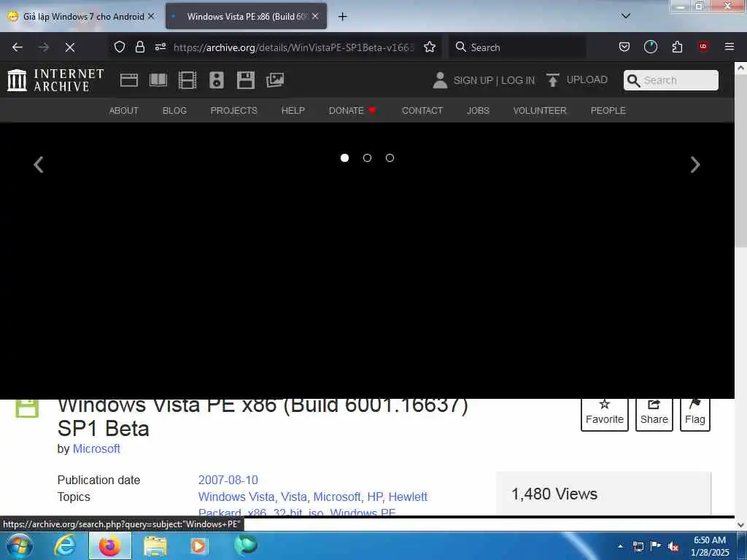Click the muted volume tray icon
Screen dimensions: 747x560
[673, 547]
